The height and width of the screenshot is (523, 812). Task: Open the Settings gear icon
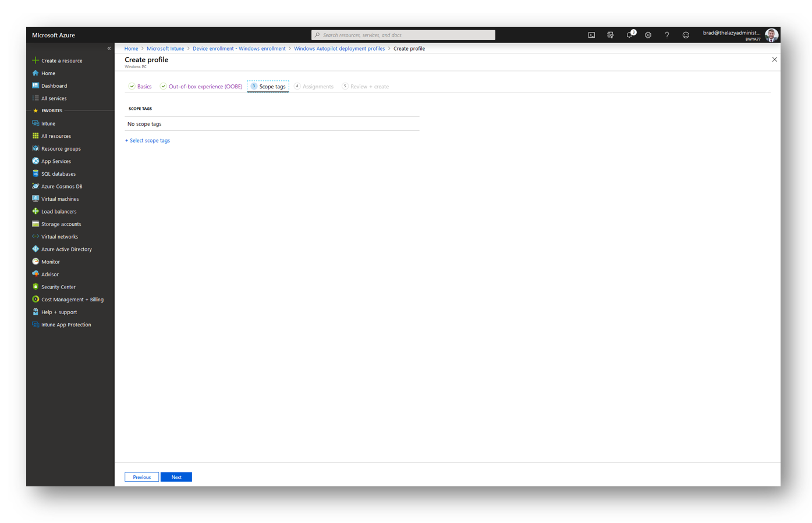648,35
